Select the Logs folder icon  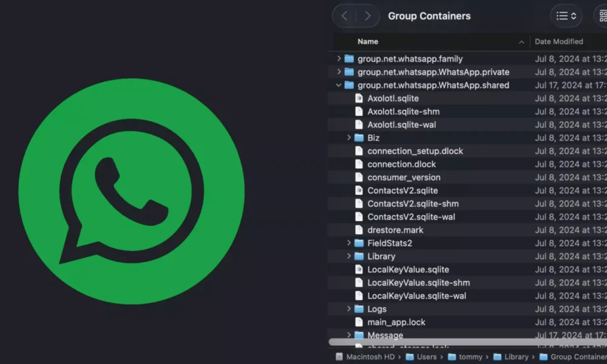359,308
